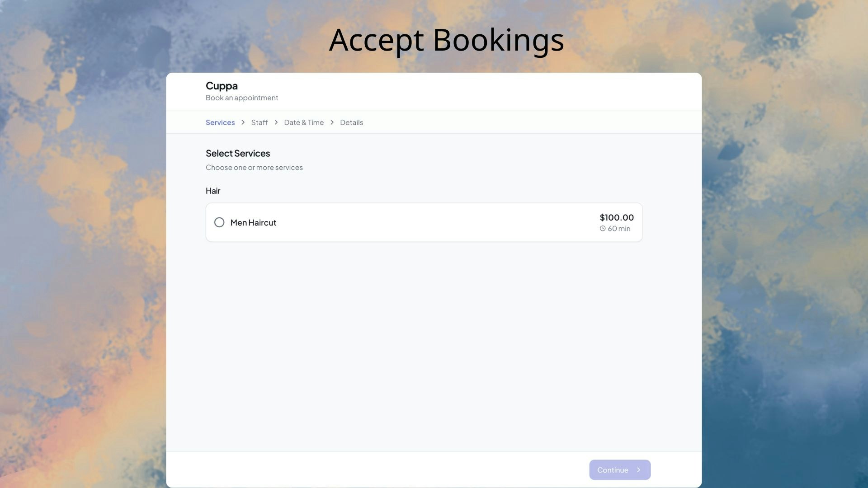The height and width of the screenshot is (488, 868).
Task: Click the arrow icon inside Continue button
Action: point(639,470)
